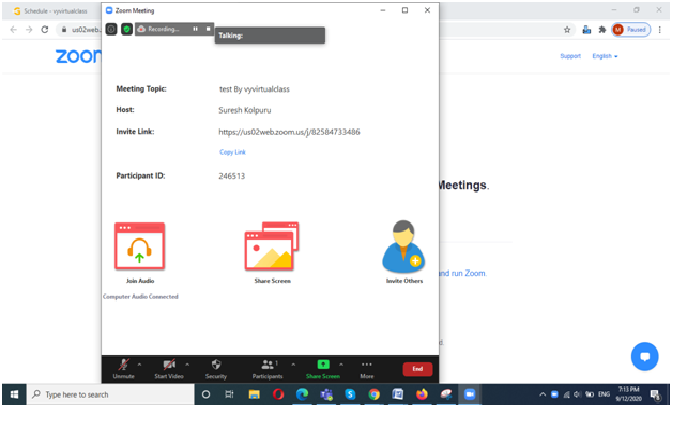Screen dimensions: 675x426
Task: Open the notification center icon
Action: pos(656,394)
